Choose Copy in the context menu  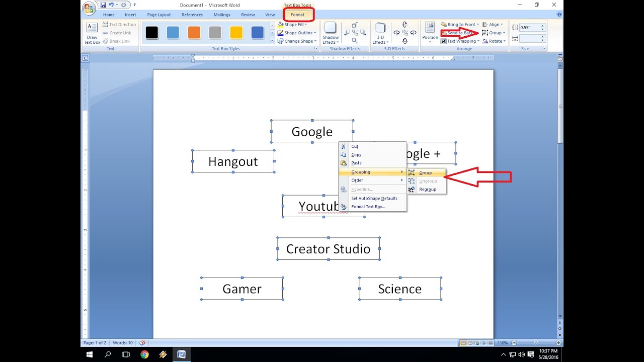373,155
